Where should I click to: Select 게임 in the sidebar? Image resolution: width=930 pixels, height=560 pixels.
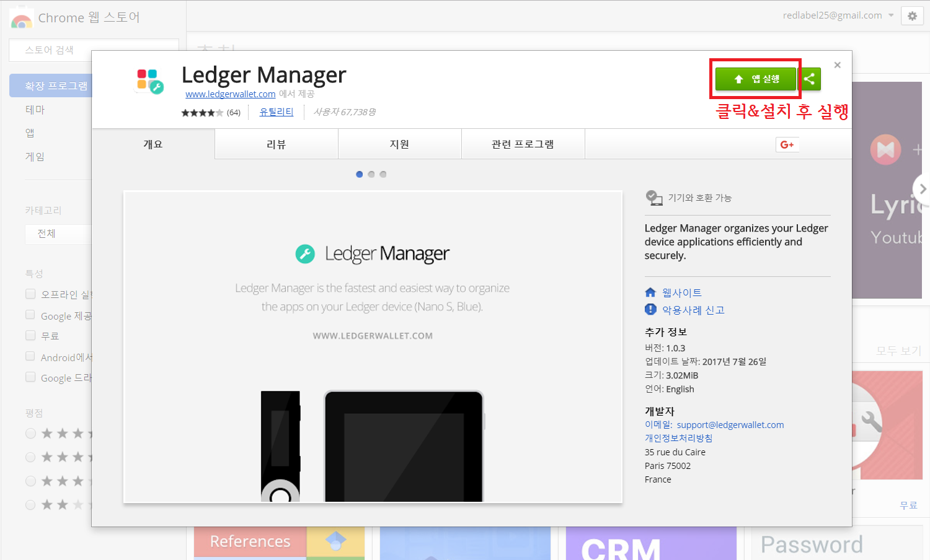coord(35,157)
